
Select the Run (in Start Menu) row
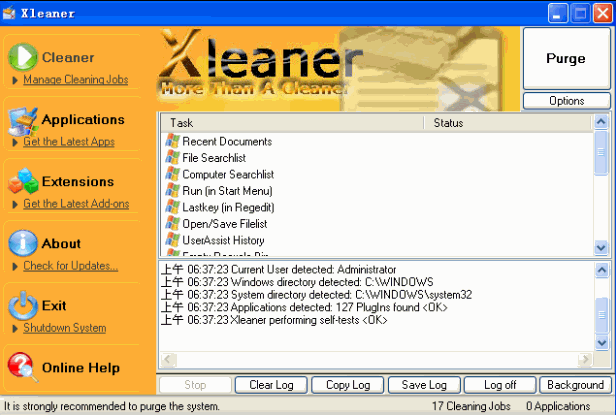click(x=377, y=190)
